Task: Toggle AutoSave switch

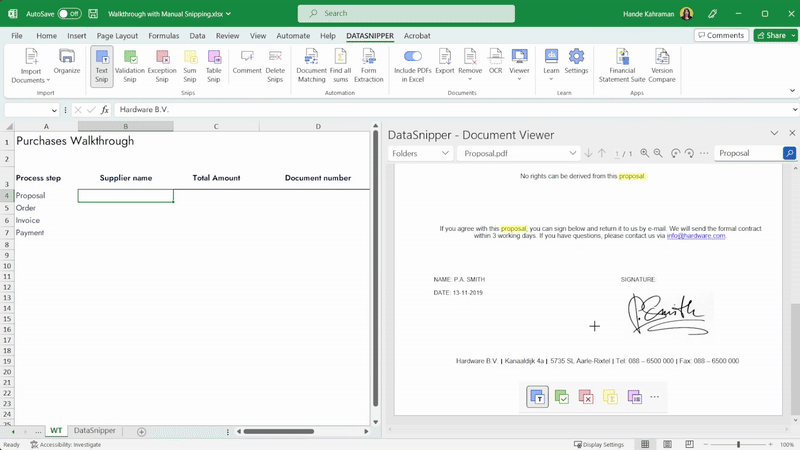Action: 69,14
